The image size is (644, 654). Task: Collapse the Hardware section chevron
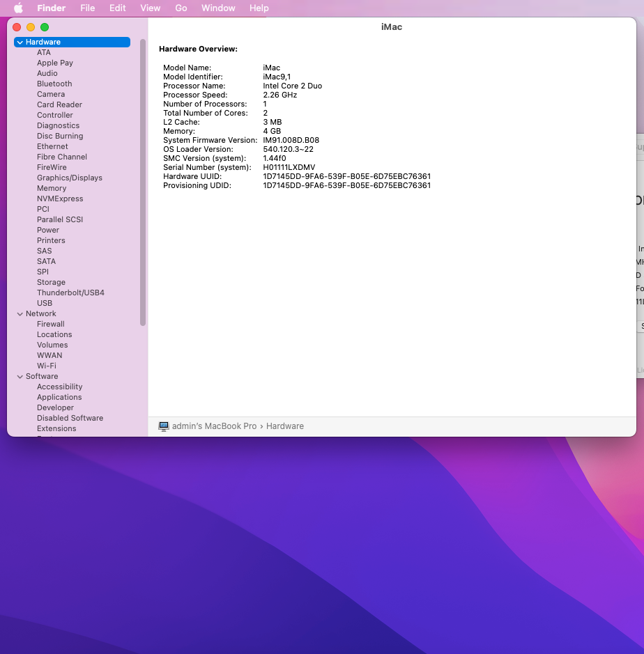tap(20, 42)
